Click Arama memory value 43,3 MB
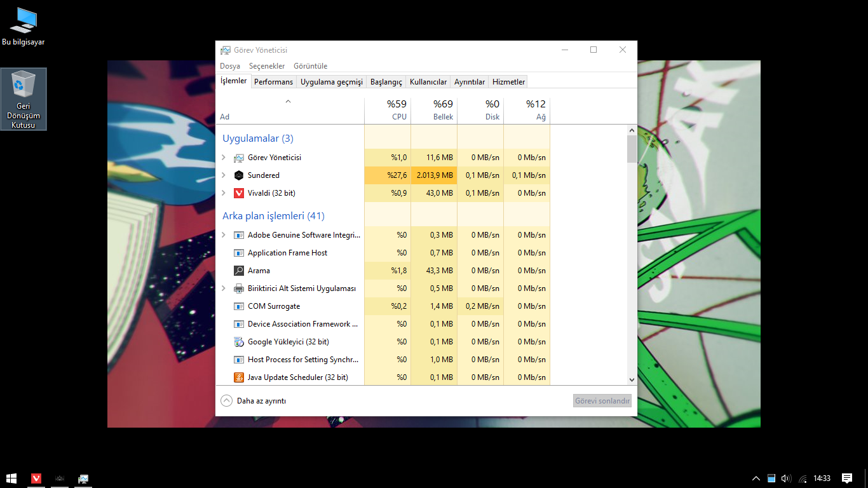The height and width of the screenshot is (488, 868). click(x=434, y=271)
